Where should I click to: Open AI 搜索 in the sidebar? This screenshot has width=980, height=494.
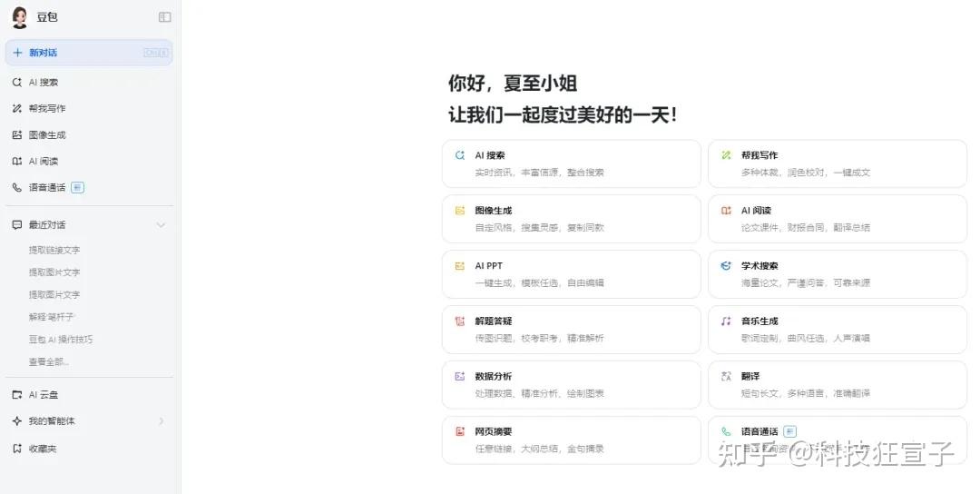pos(43,82)
